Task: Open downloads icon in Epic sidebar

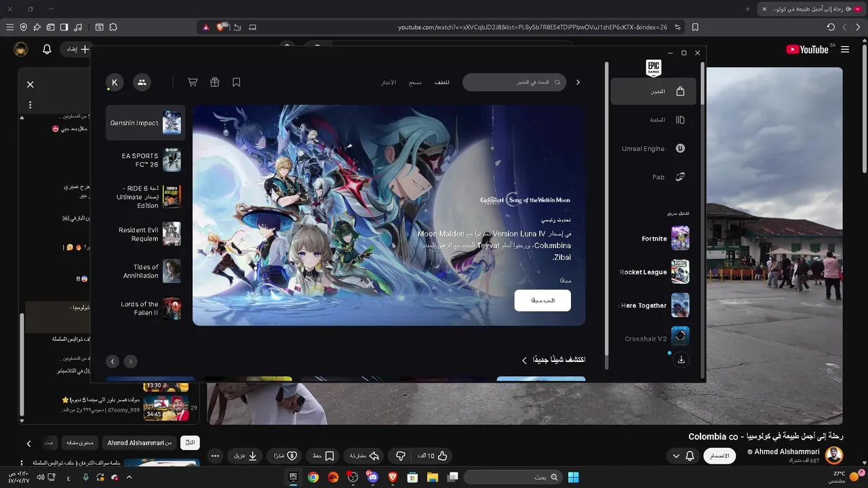Action: click(681, 360)
